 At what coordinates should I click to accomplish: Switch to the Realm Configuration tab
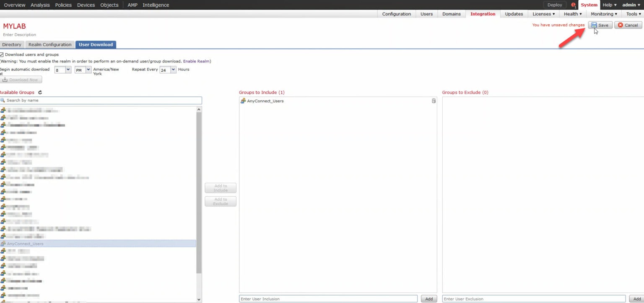[49, 44]
